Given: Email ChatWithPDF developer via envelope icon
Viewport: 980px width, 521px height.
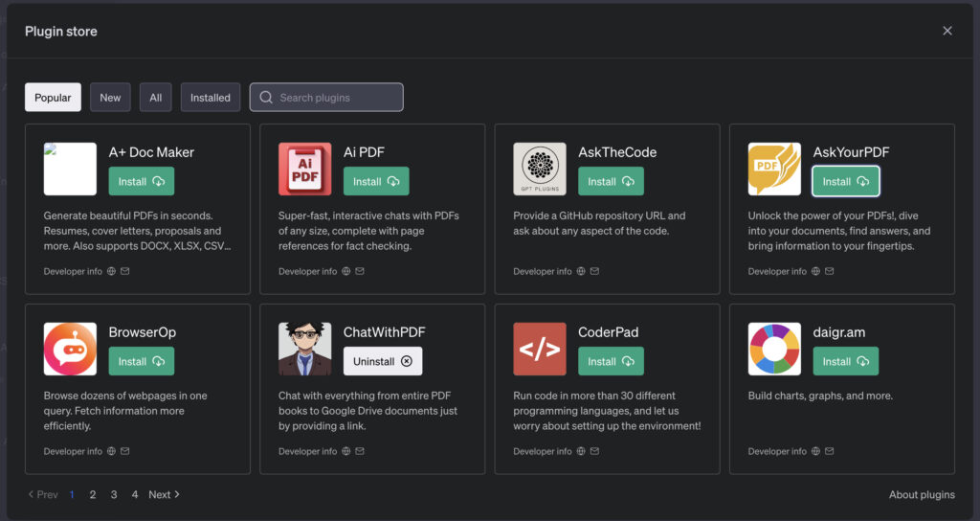Looking at the screenshot, I should point(360,451).
